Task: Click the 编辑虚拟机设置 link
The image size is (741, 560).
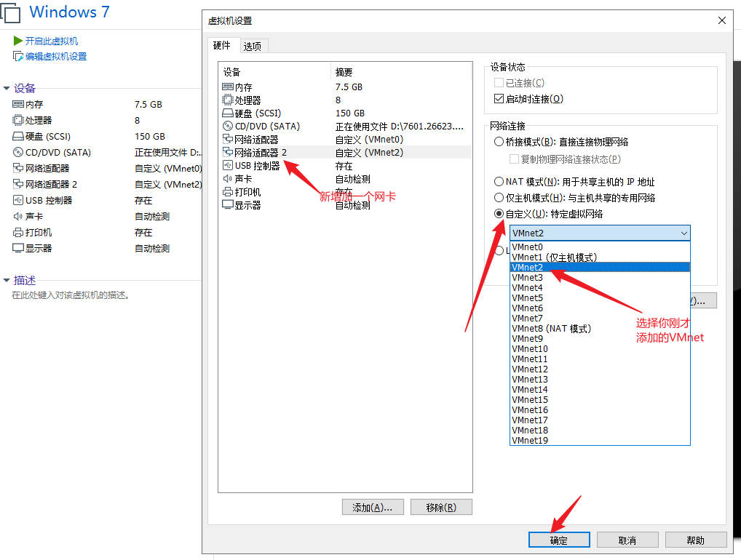Action: [56, 57]
